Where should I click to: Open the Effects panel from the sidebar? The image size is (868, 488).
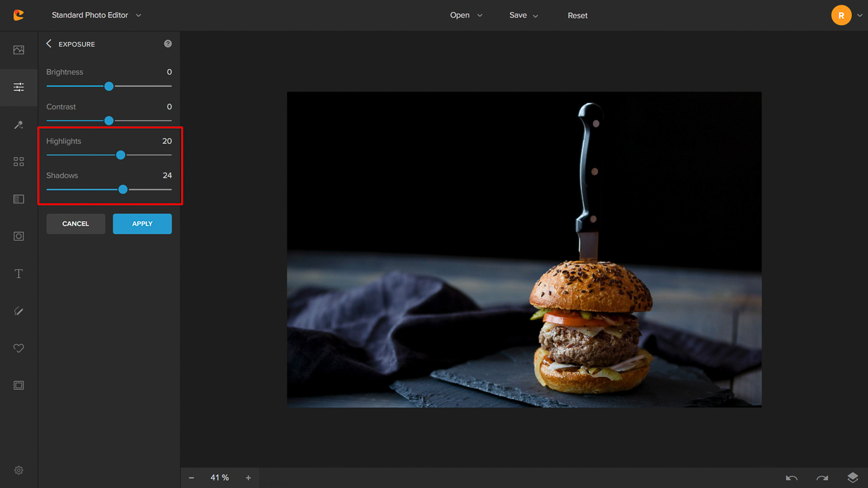(x=18, y=161)
